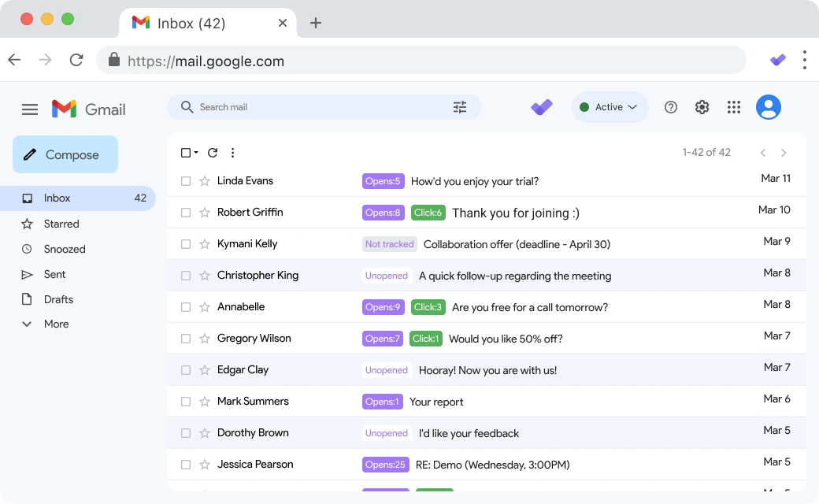This screenshot has width=819, height=504.
Task: Refresh the inbox mail list
Action: (213, 153)
